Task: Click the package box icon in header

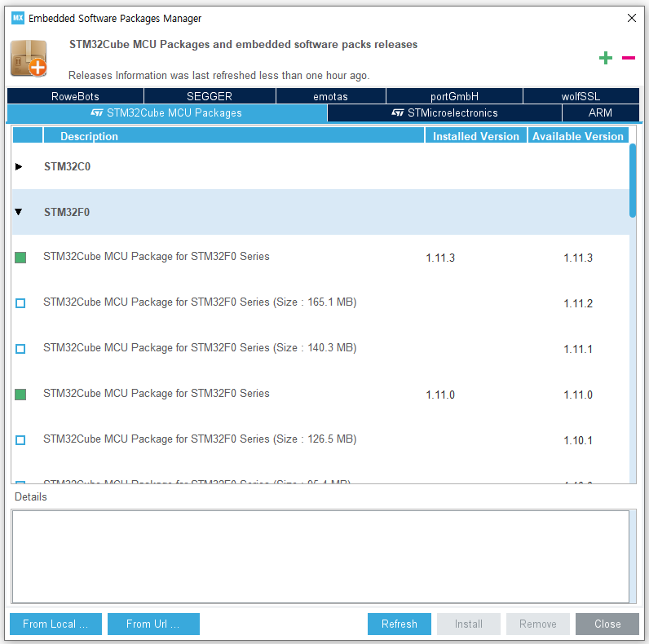Action: (x=29, y=59)
